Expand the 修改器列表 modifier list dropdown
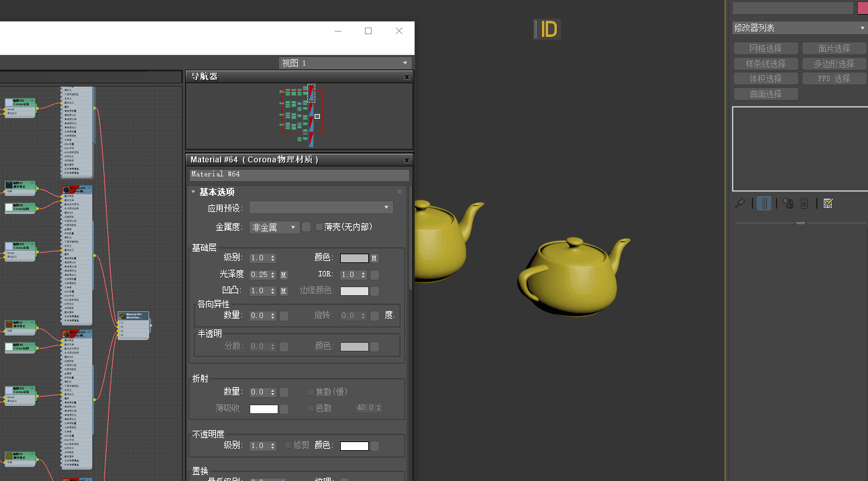868x481 pixels. pyautogui.click(x=799, y=28)
